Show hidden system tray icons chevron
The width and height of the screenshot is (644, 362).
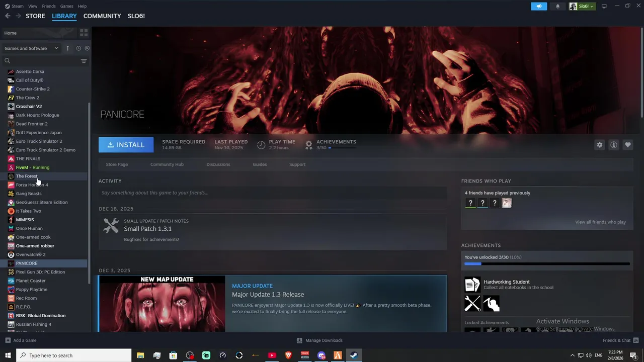coord(572,355)
